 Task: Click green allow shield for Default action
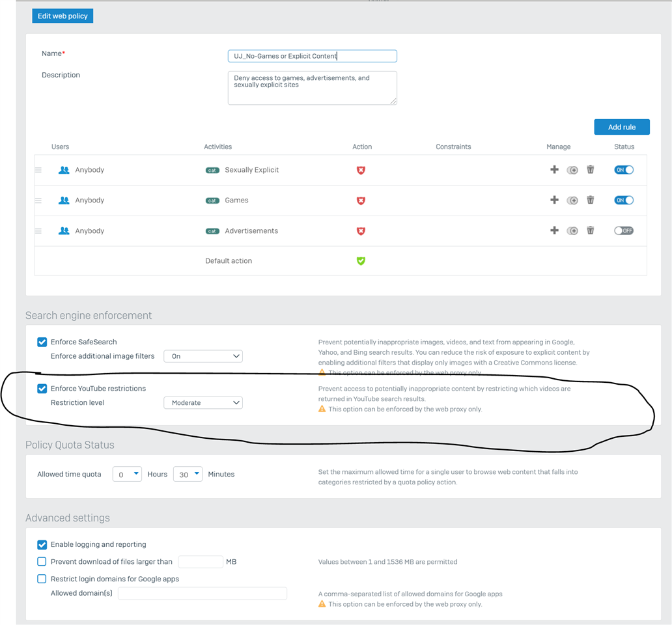pos(361,261)
